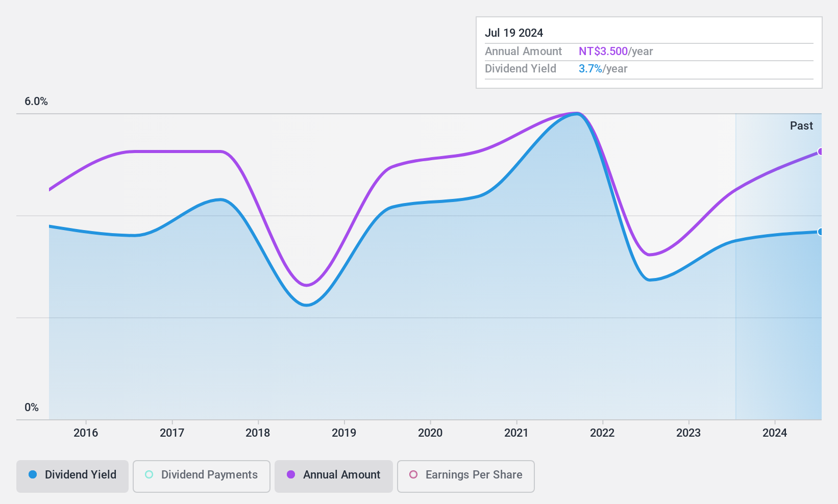This screenshot has width=838, height=504.
Task: Click the NT$3.500/year value in tooltip
Action: 616,52
